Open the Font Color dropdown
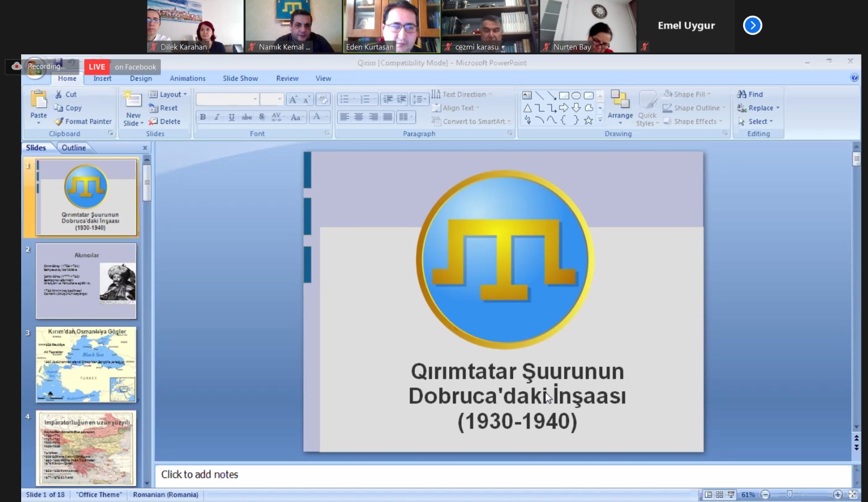Screen dimensions: 868x502 pyautogui.click(x=319, y=117)
